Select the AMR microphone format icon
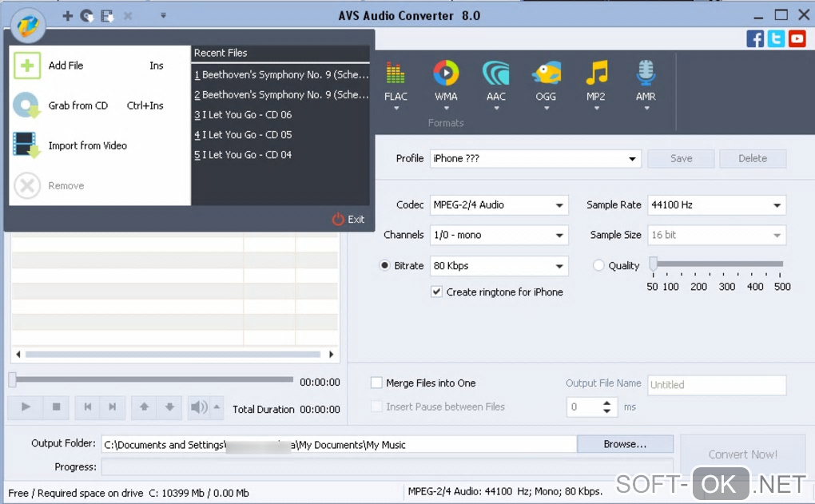The image size is (815, 504). point(646,73)
